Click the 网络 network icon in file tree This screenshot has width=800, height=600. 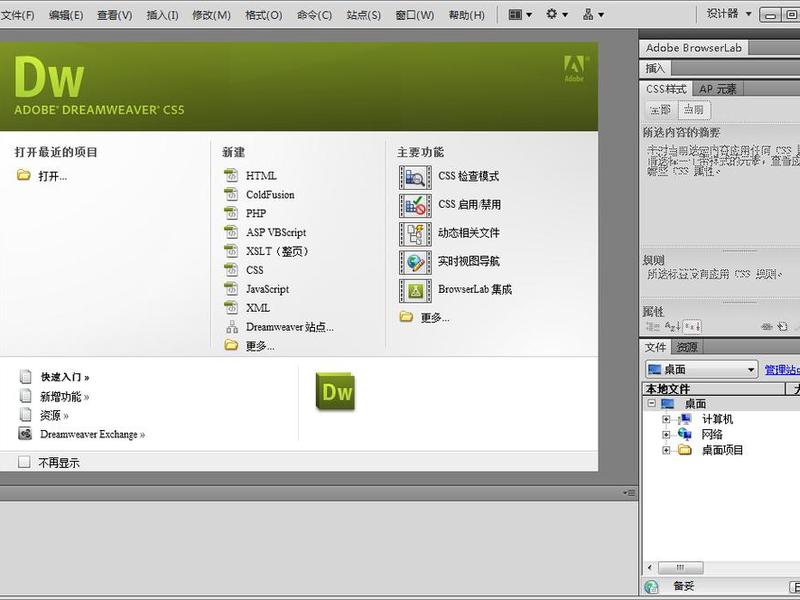pyautogui.click(x=685, y=434)
